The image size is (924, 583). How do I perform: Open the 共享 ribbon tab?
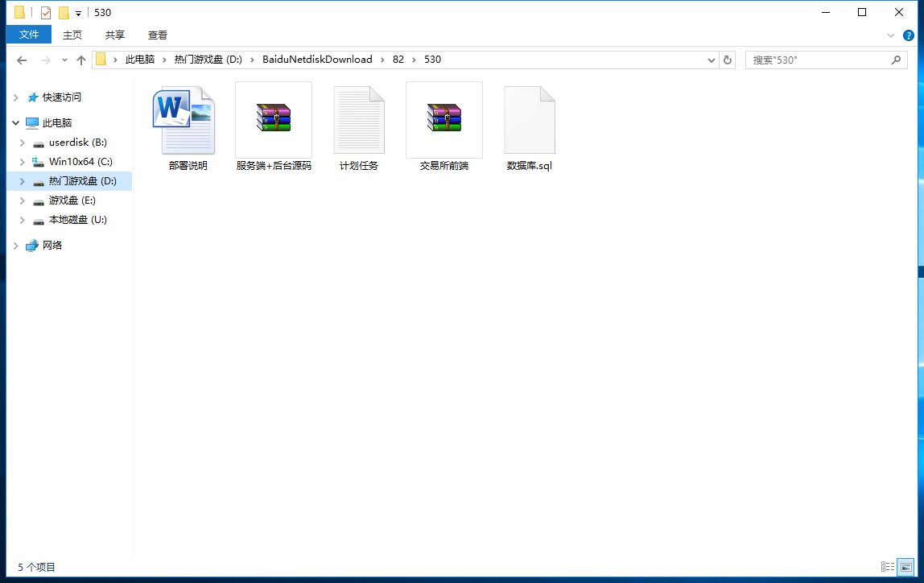[x=115, y=35]
